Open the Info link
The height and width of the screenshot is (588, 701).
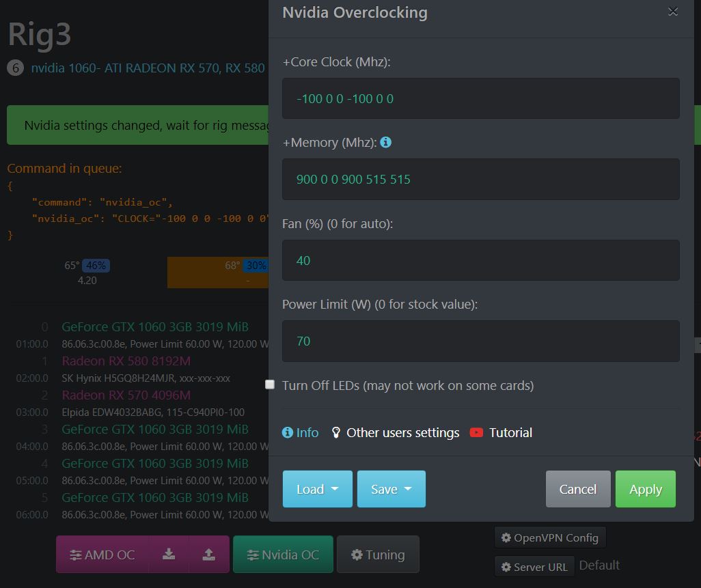pos(301,433)
